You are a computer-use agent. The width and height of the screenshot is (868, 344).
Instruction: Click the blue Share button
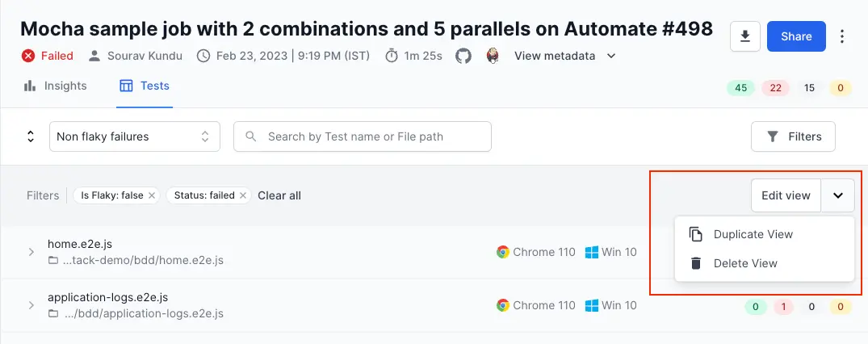(796, 36)
